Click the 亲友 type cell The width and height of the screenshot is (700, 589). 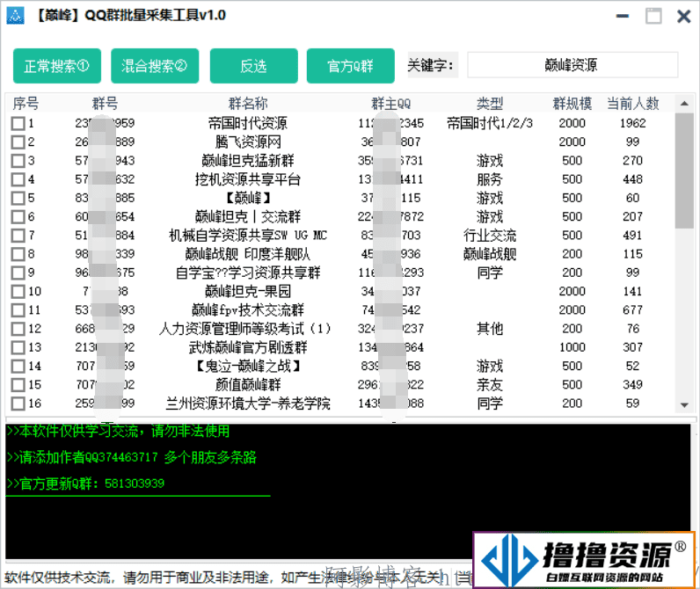coord(490,385)
